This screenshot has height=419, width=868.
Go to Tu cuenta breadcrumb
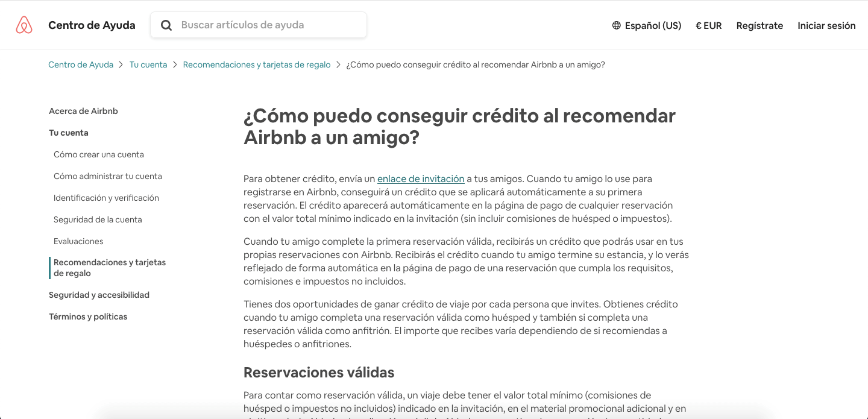(x=148, y=65)
